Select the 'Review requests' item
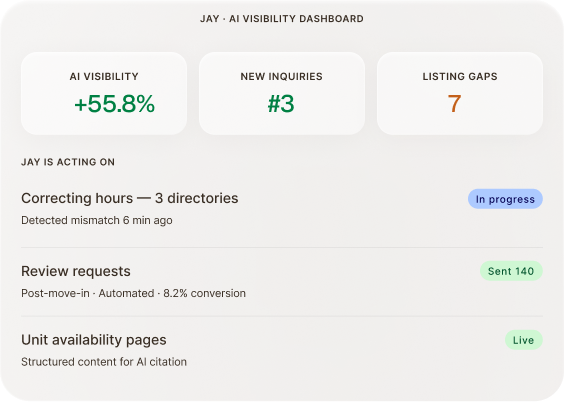The width and height of the screenshot is (564, 402). click(76, 271)
